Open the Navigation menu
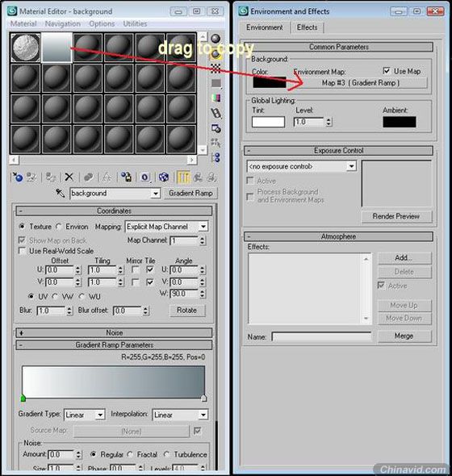This screenshot has height=476, width=452. pos(63,23)
